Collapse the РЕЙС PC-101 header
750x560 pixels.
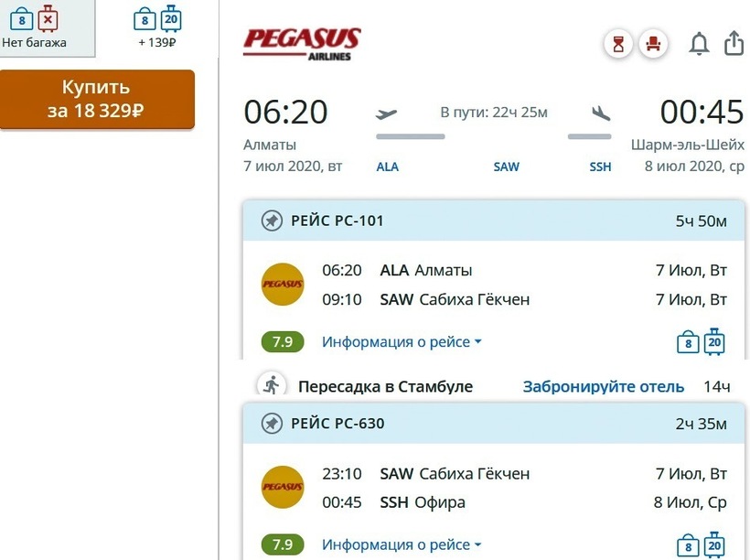click(494, 221)
